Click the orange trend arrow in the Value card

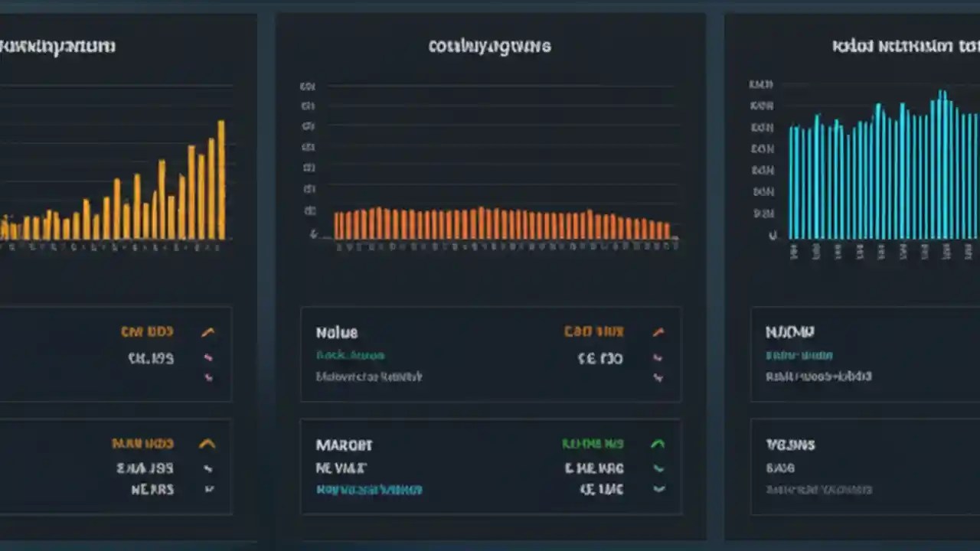click(658, 331)
